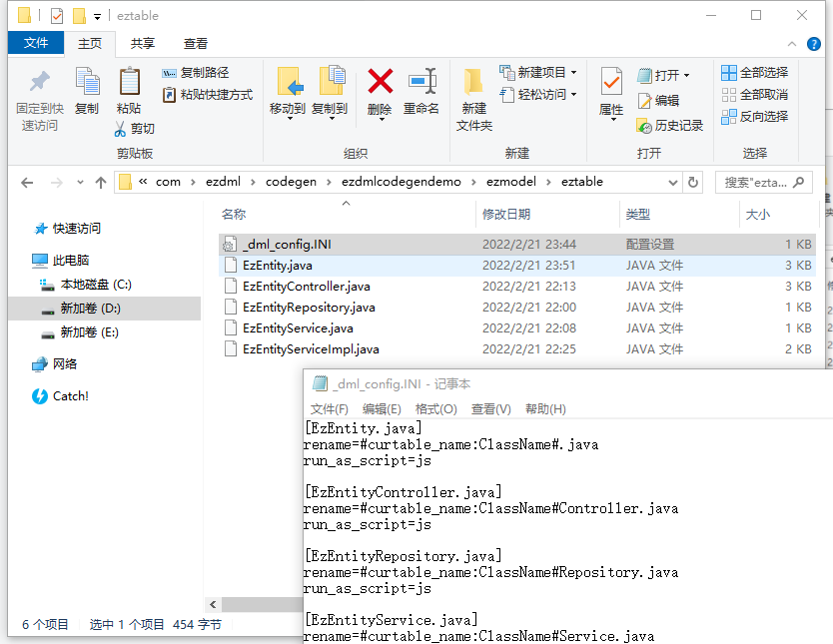833x644 pixels.
Task: Click the red Delete X icon
Action: click(x=381, y=81)
